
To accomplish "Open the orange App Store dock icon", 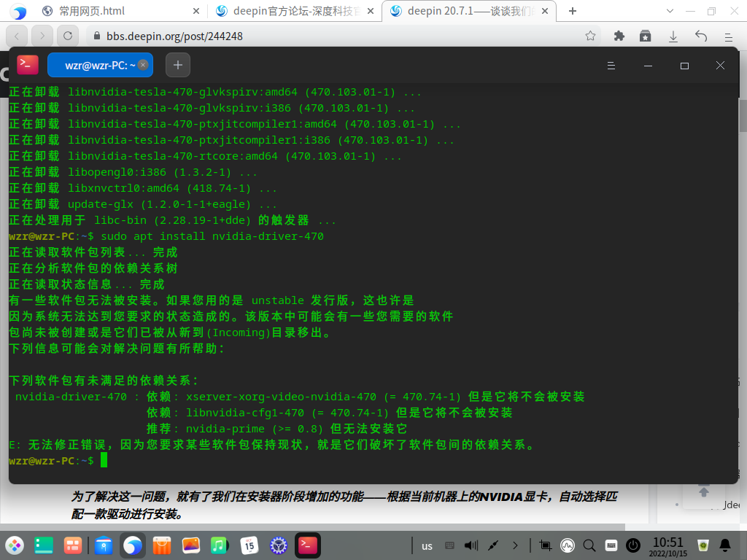I will [x=162, y=545].
